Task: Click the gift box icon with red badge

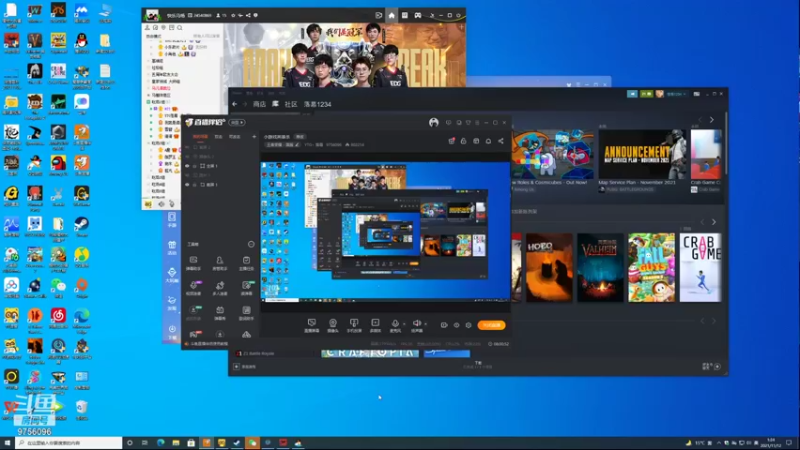Action: click(x=452, y=141)
